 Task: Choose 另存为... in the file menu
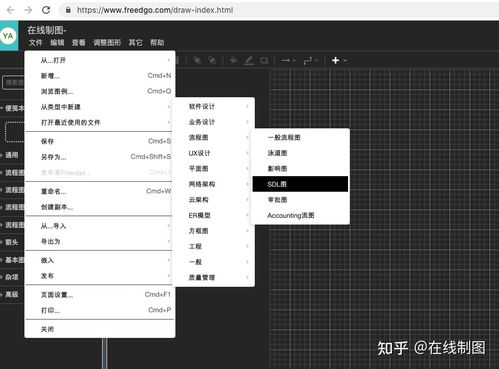tap(100, 157)
